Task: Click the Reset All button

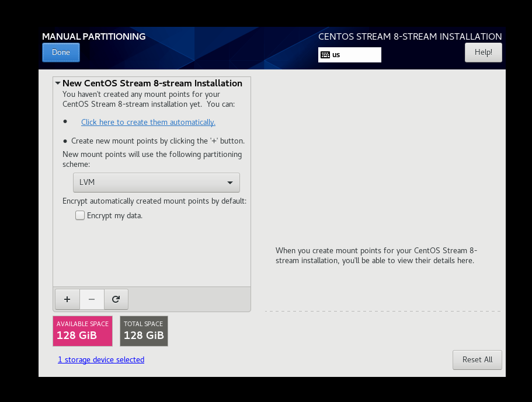Action: 477,359
